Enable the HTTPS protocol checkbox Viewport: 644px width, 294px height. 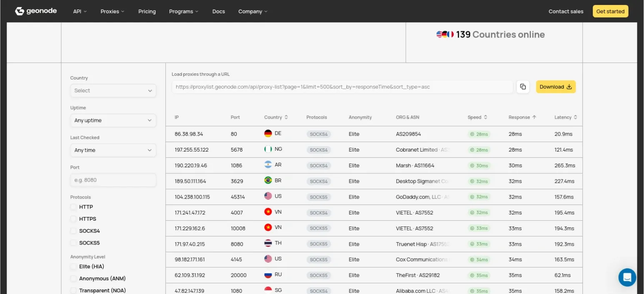click(74, 219)
